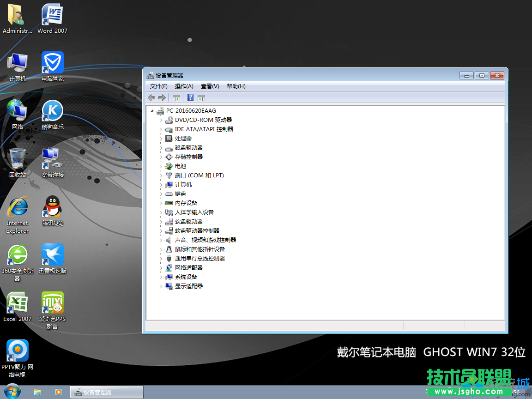Open 电脑管家 security tool

coord(52,62)
